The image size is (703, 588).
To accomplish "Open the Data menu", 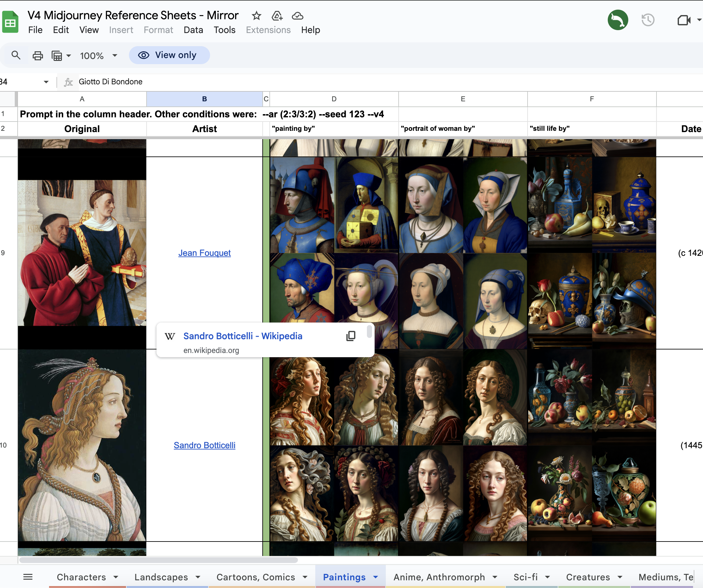I will [193, 30].
